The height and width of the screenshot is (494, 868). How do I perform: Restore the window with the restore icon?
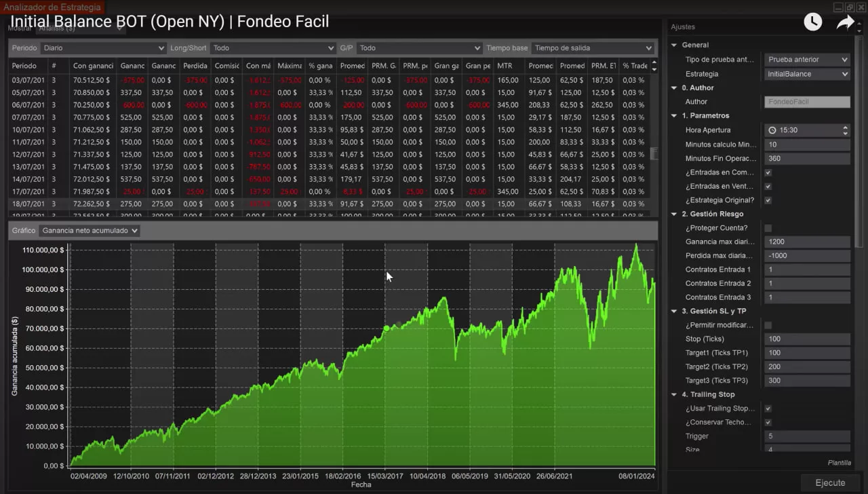pyautogui.click(x=849, y=7)
